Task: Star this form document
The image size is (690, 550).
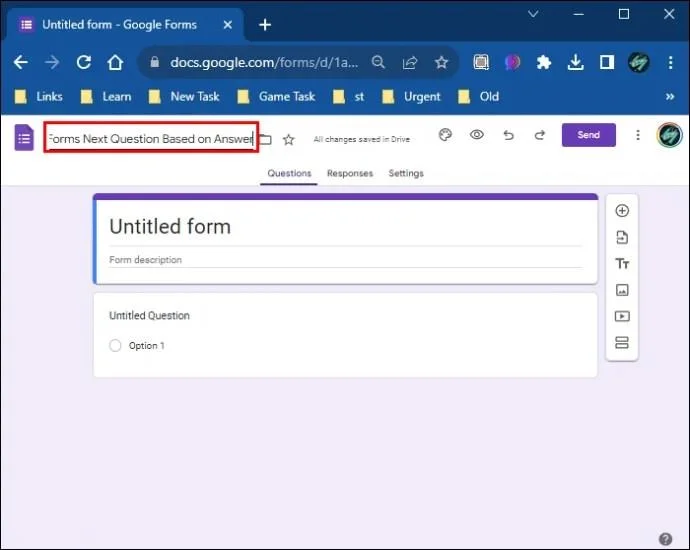Action: tap(289, 140)
